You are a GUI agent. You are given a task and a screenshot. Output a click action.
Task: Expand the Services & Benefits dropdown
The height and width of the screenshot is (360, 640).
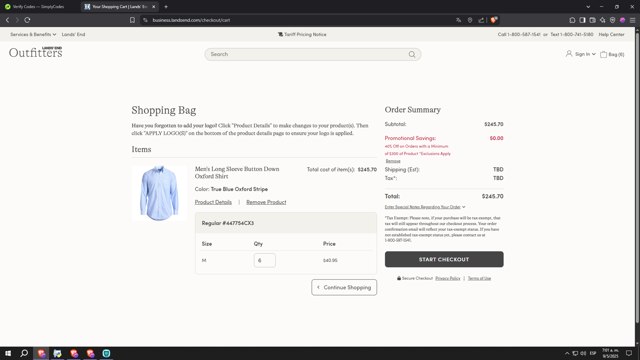click(x=33, y=34)
